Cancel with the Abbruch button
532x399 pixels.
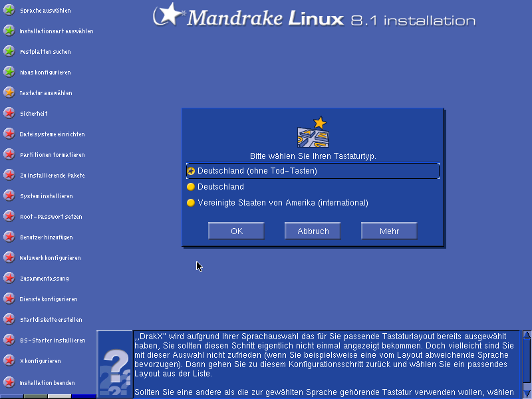pos(313,231)
